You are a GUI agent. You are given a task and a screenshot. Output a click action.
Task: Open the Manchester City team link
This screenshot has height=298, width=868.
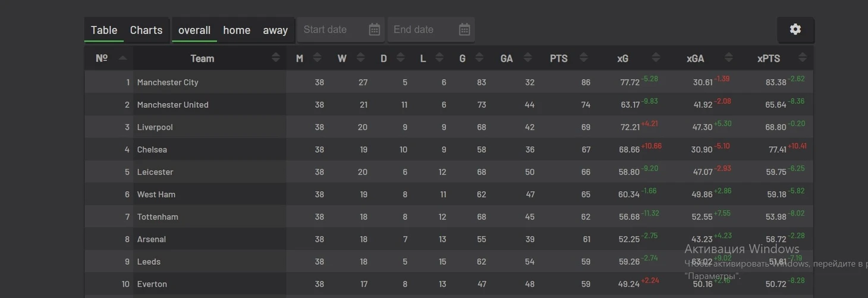tap(168, 83)
